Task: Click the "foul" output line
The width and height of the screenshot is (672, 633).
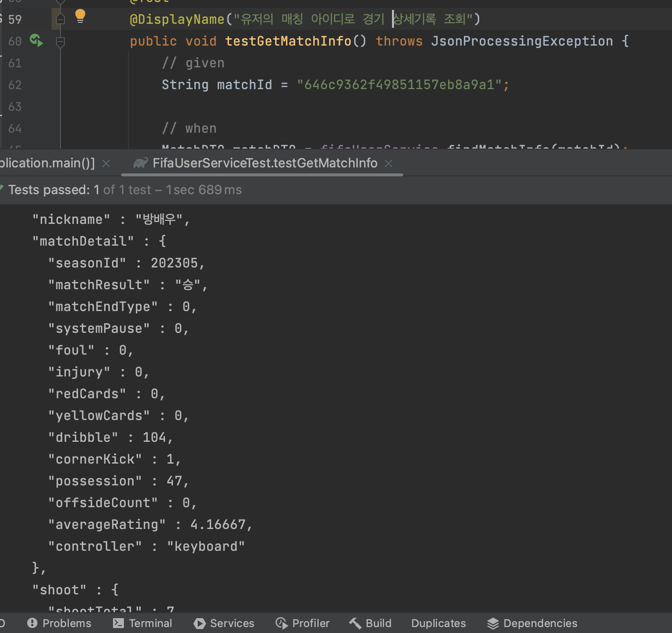Action: coord(91,350)
